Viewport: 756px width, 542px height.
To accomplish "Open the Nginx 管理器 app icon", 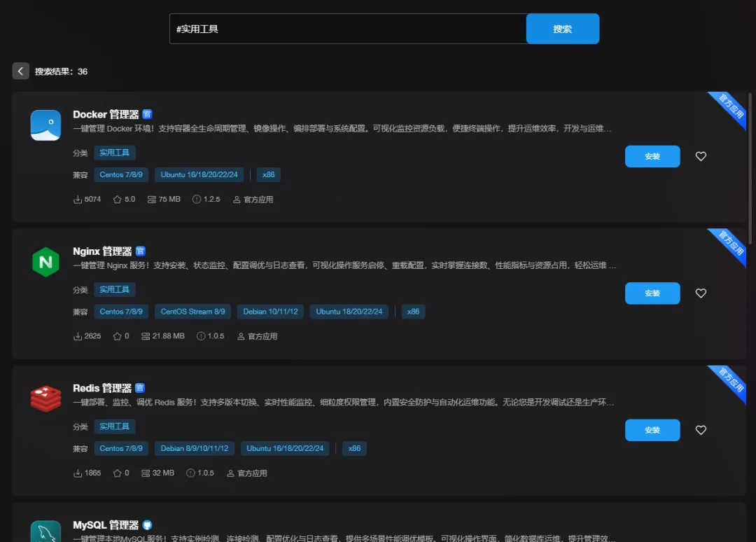I will click(45, 262).
